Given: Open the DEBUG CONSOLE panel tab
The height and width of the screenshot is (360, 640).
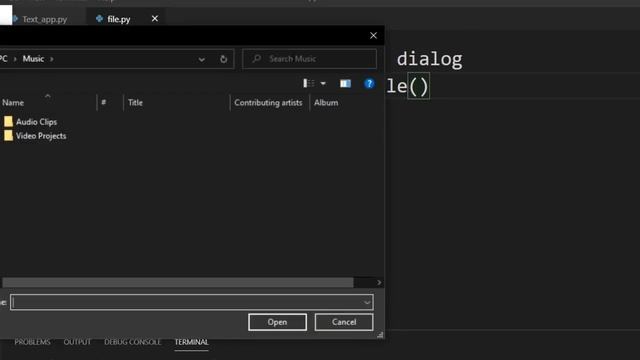Looking at the screenshot, I should click(133, 342).
